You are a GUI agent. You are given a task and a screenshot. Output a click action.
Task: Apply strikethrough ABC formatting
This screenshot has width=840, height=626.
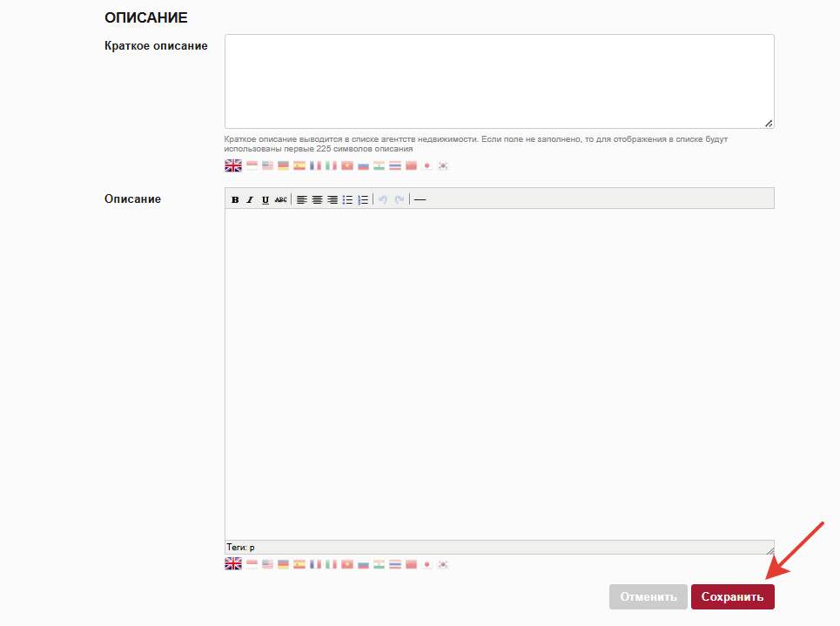(x=280, y=199)
